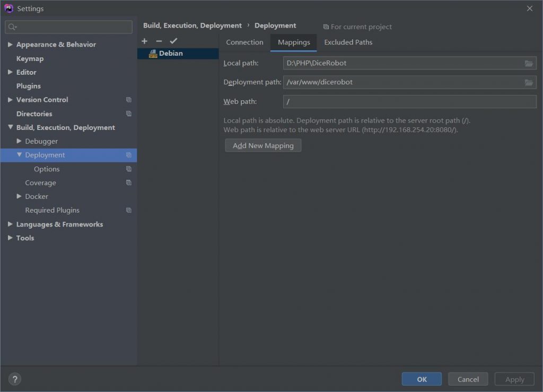Switch to the Connection tab
The width and height of the screenshot is (543, 392).
[244, 42]
